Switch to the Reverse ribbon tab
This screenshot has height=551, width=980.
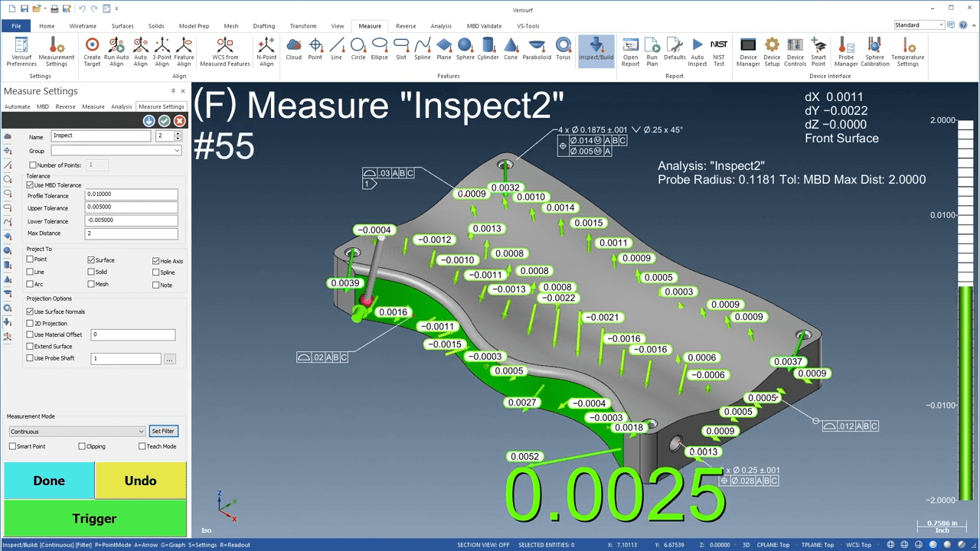coord(406,26)
